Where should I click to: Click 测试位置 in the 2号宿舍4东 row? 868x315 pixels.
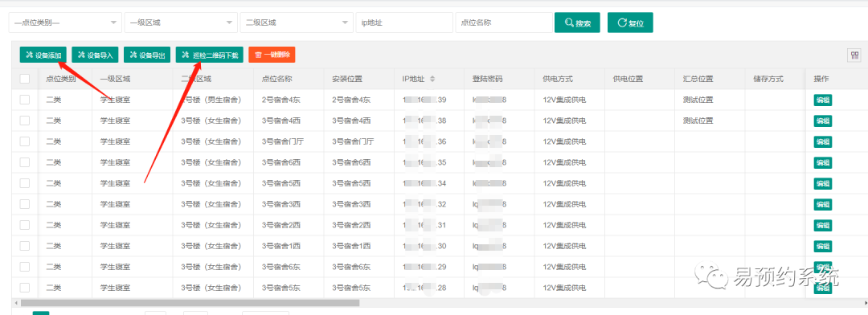point(698,100)
